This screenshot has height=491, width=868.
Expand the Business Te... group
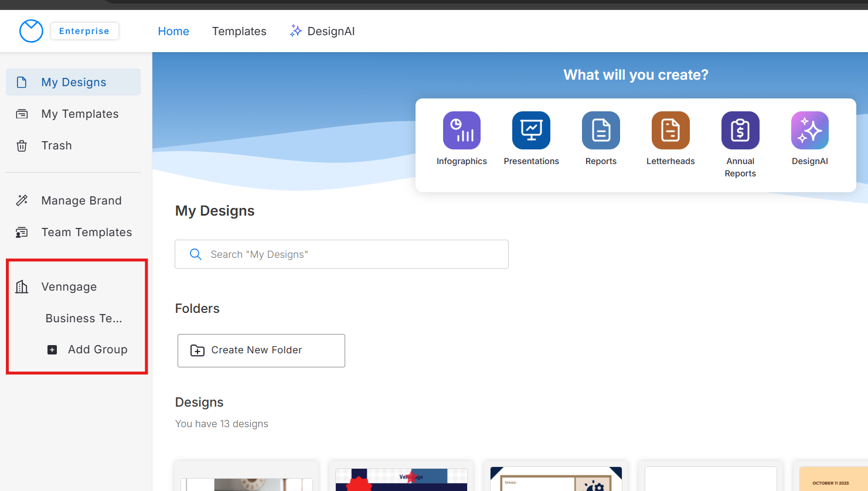point(84,318)
